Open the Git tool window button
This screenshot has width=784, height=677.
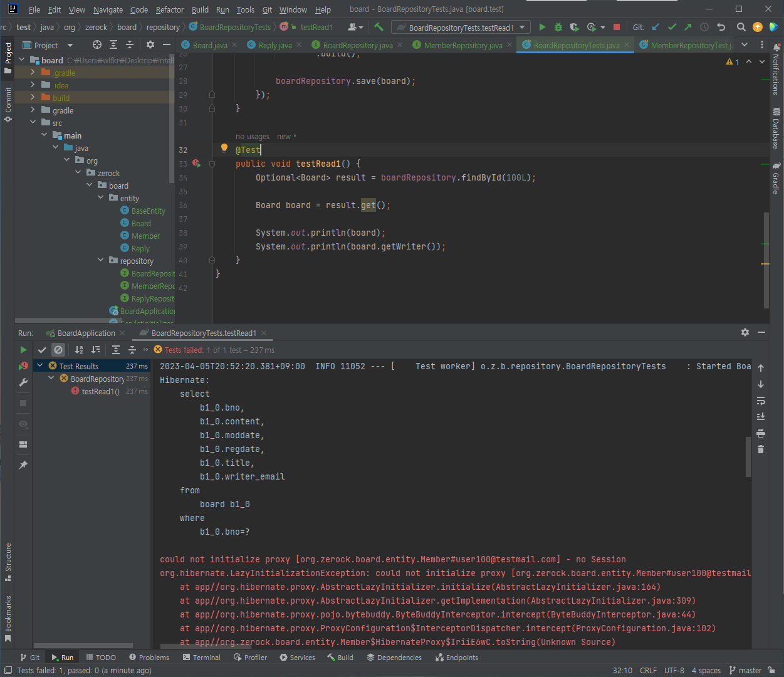coord(29,658)
